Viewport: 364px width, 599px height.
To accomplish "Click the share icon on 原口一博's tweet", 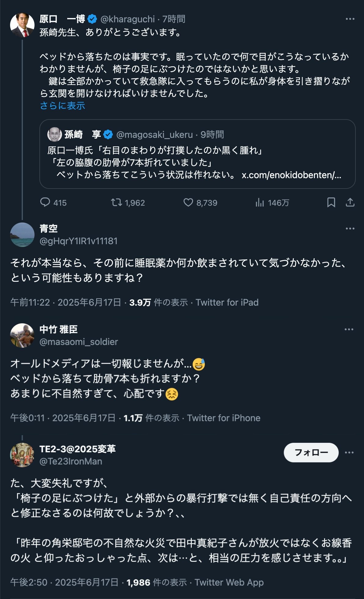I will click(x=350, y=202).
